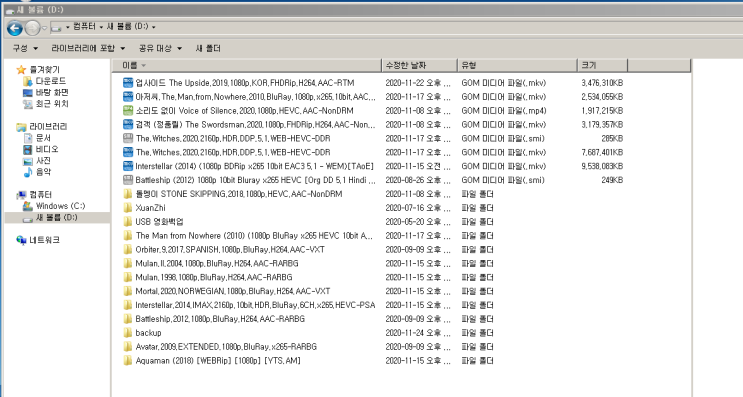Click the 9,538,083KB size cell

pos(602,166)
